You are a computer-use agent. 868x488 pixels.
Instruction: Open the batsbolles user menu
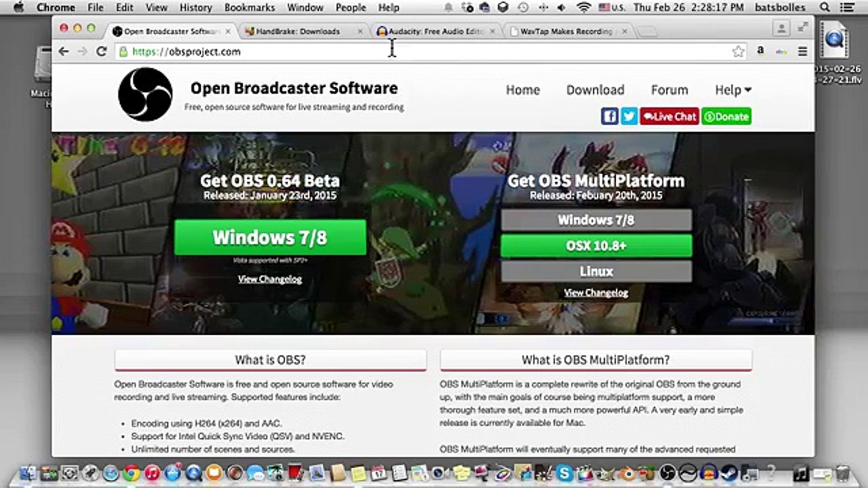tap(780, 7)
